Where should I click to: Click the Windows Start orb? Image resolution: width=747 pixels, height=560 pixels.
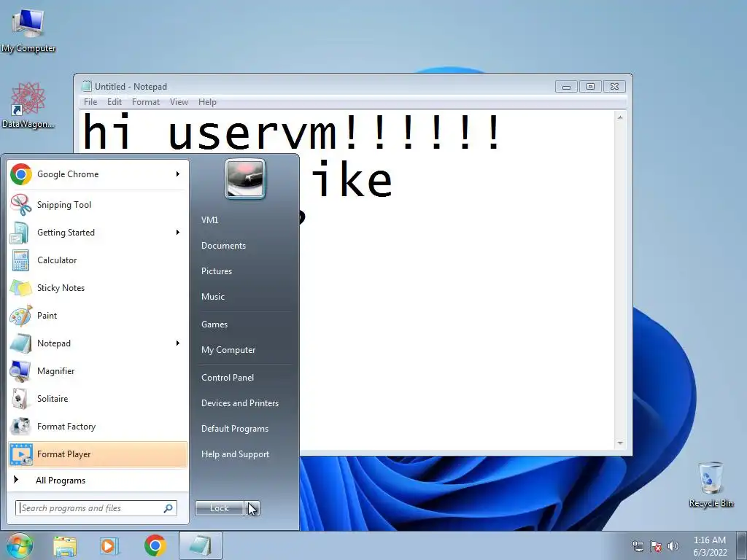click(x=20, y=545)
